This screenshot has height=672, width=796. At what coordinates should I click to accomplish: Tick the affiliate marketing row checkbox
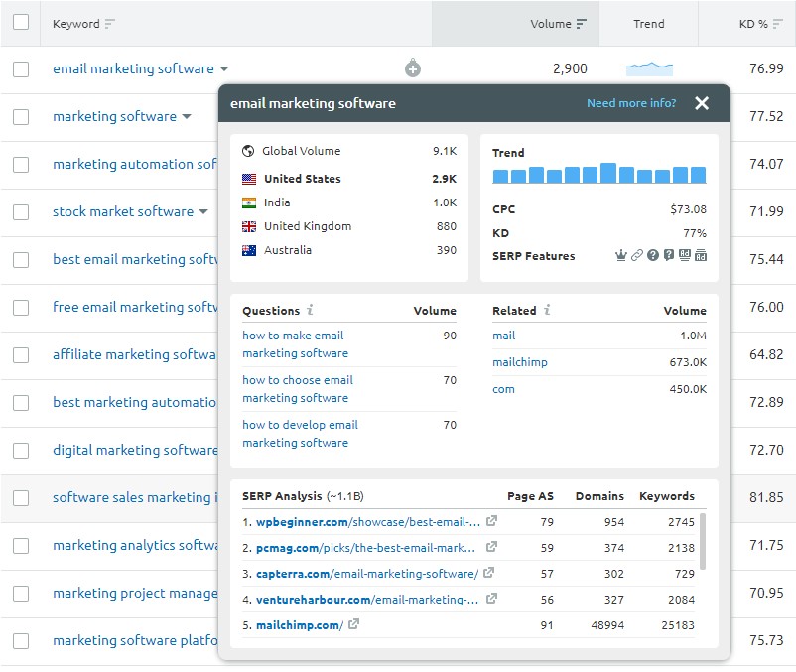coord(21,355)
